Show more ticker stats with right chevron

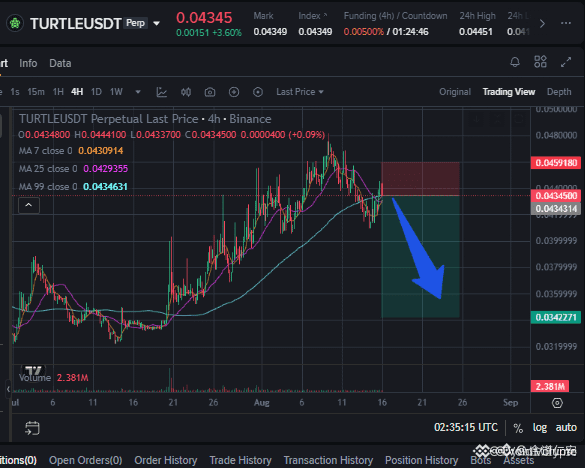point(542,24)
